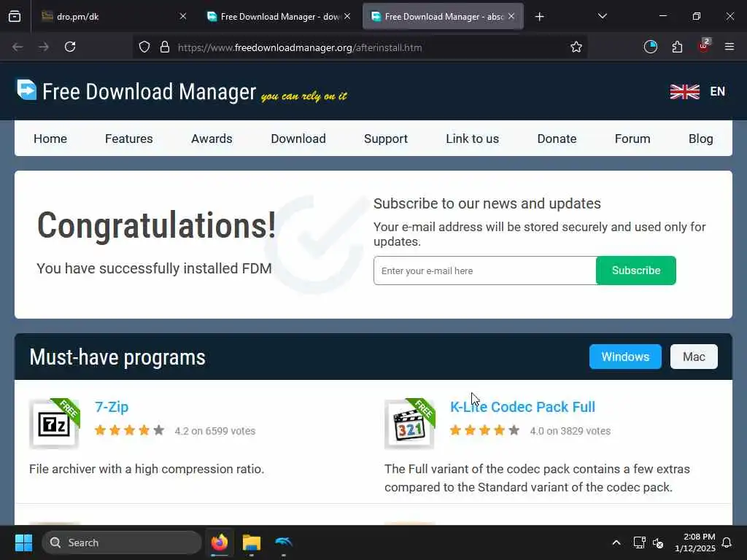
Task: Show hidden tray icons chevron
Action: pyautogui.click(x=616, y=542)
